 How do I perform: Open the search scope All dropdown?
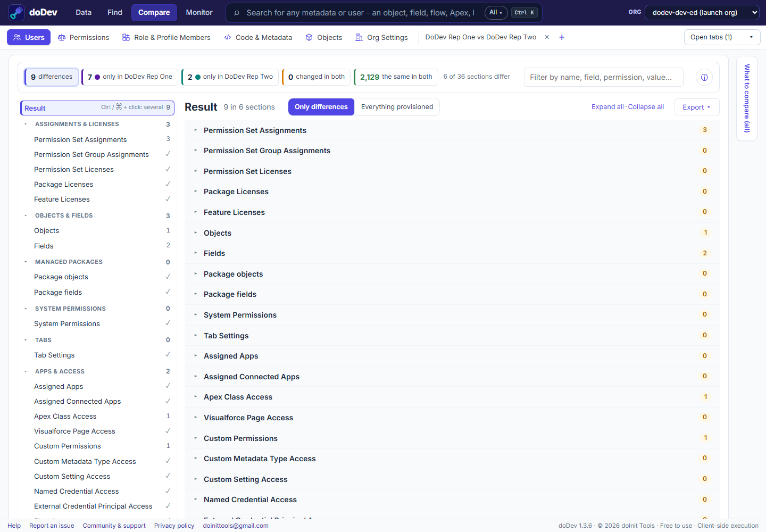pyautogui.click(x=496, y=12)
